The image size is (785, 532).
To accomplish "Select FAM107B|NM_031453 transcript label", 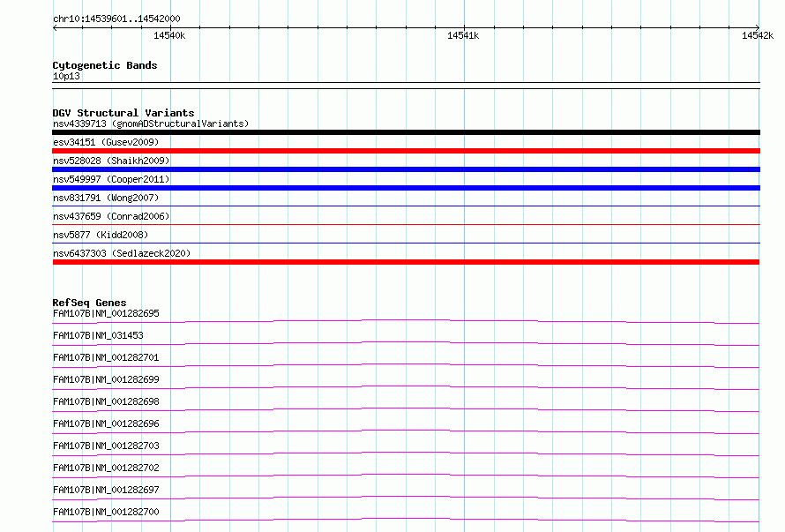I will point(98,335).
